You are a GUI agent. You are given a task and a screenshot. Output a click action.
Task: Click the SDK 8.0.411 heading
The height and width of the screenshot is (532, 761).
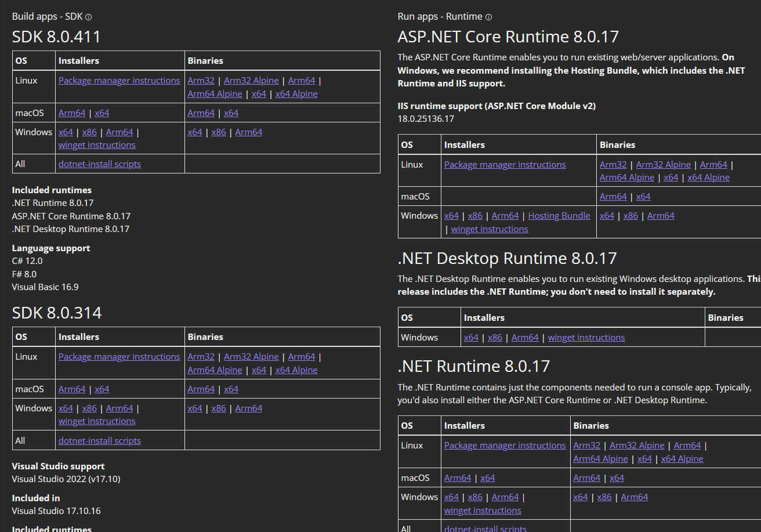pos(56,37)
